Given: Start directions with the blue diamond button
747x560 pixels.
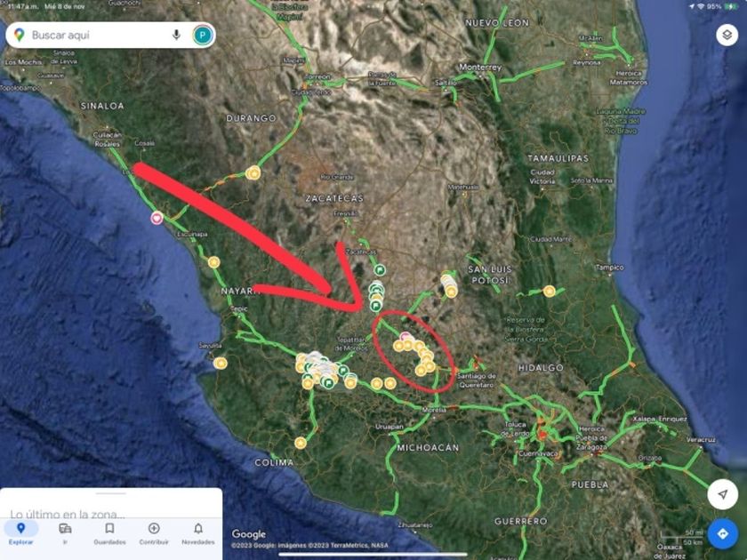Looking at the screenshot, I should (x=722, y=534).
